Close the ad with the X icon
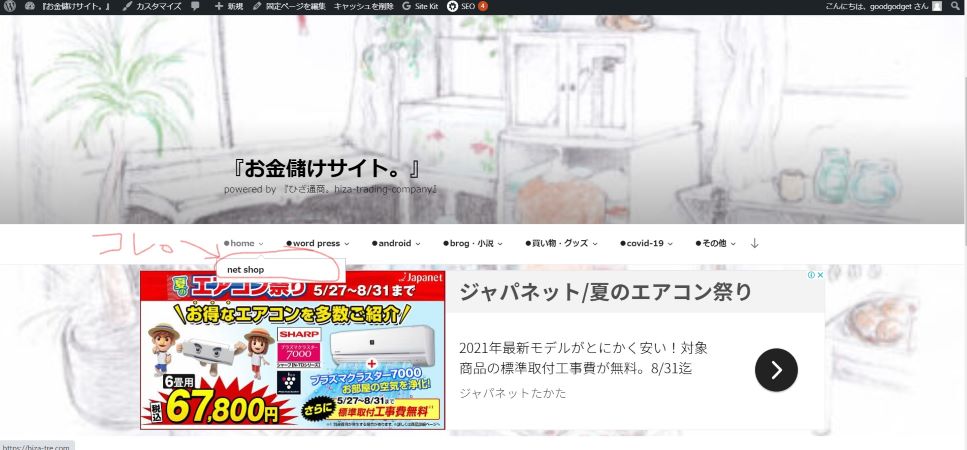 (820, 275)
